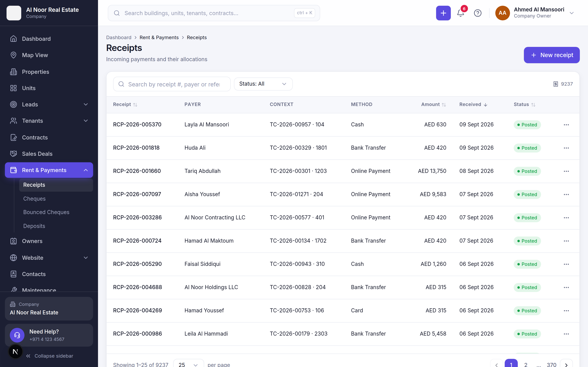Viewport: 588px width, 367px height.
Task: Click the receipt search input field
Action: click(x=172, y=84)
